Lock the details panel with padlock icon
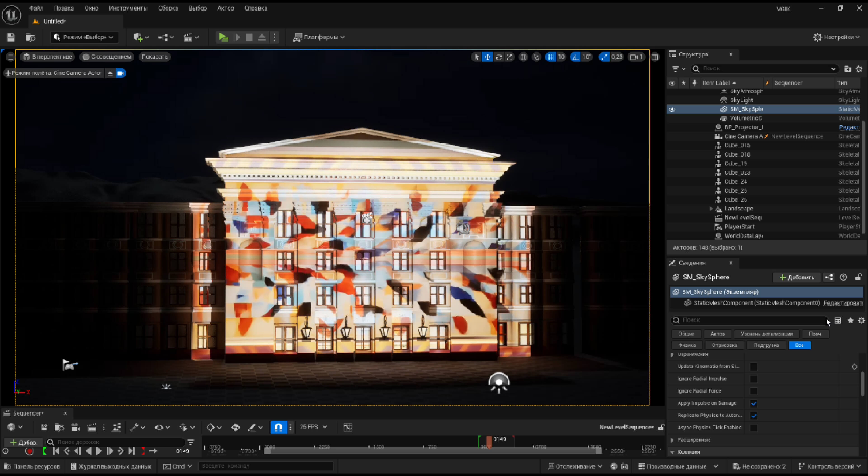The image size is (868, 476). (x=858, y=277)
